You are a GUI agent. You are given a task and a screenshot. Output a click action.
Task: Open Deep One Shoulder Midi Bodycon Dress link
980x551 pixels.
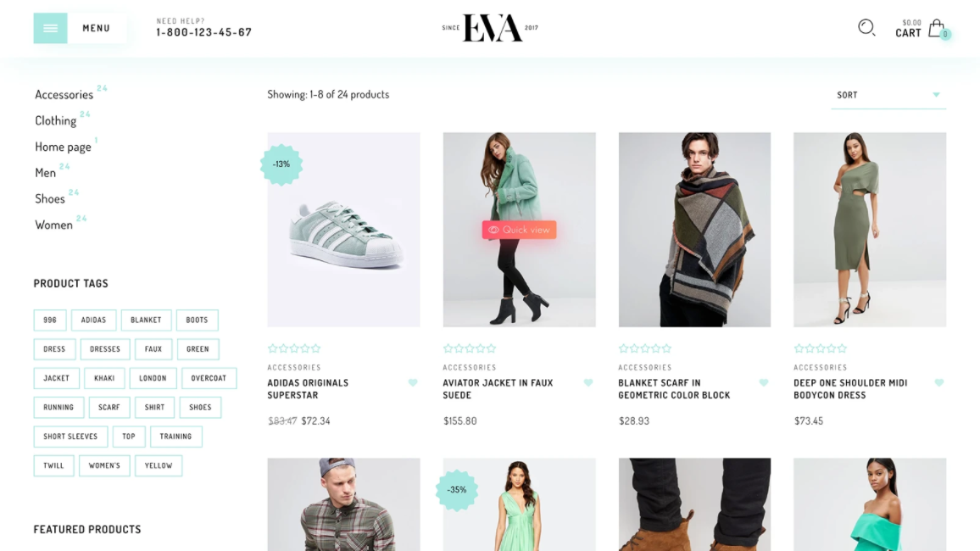850,388
